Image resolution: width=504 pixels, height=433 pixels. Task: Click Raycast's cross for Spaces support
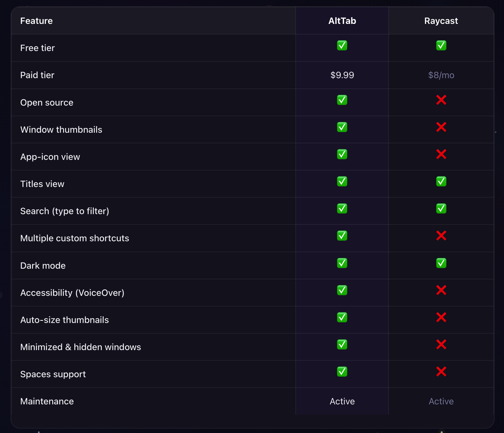pos(441,372)
